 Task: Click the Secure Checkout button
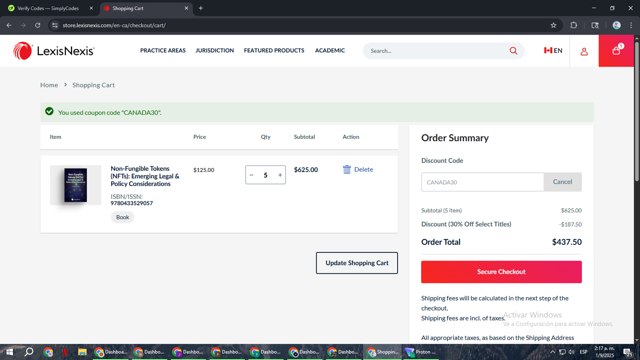(501, 272)
